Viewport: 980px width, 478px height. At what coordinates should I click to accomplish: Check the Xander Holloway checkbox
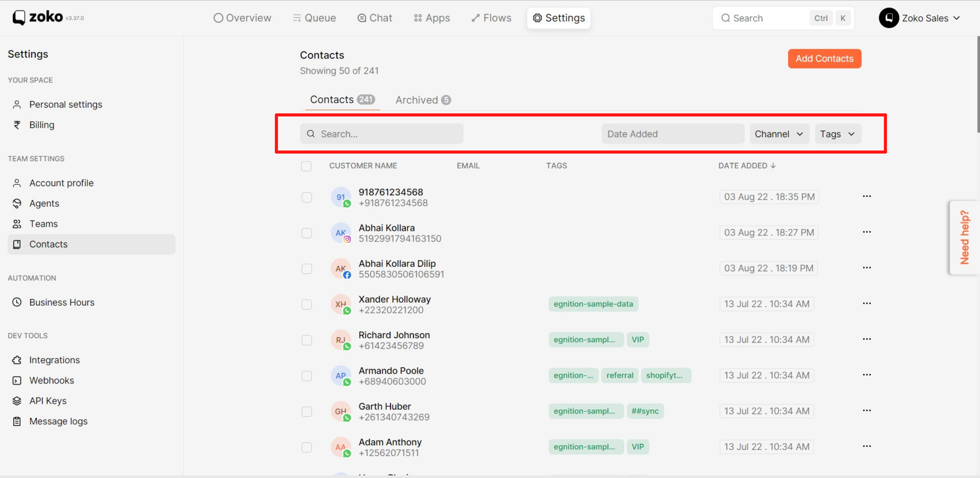(307, 305)
